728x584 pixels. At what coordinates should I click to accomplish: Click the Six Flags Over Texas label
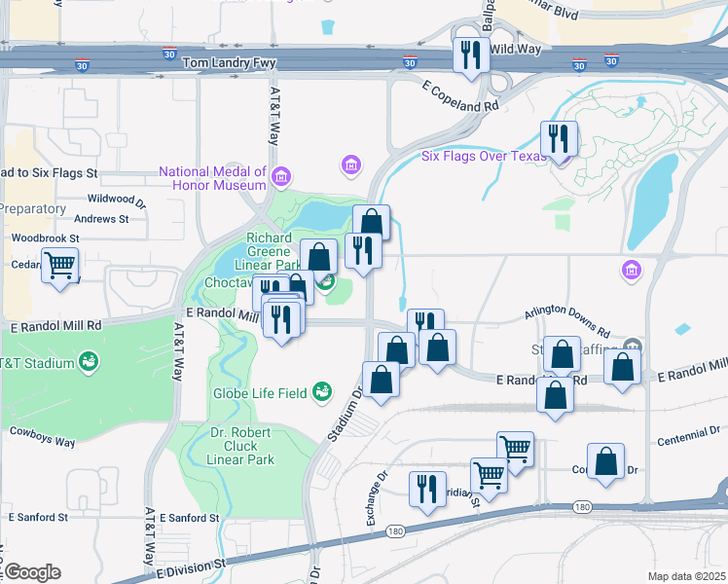pyautogui.click(x=484, y=157)
